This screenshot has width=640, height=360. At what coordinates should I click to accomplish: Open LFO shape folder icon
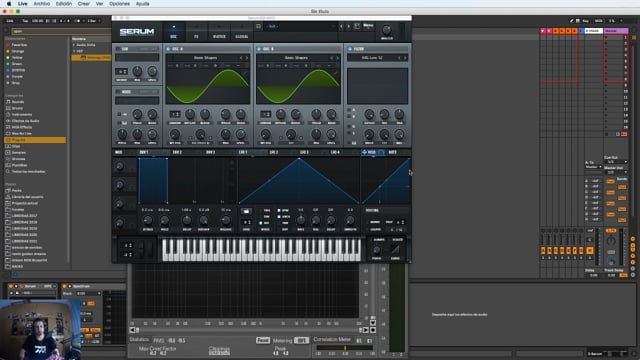(x=246, y=211)
